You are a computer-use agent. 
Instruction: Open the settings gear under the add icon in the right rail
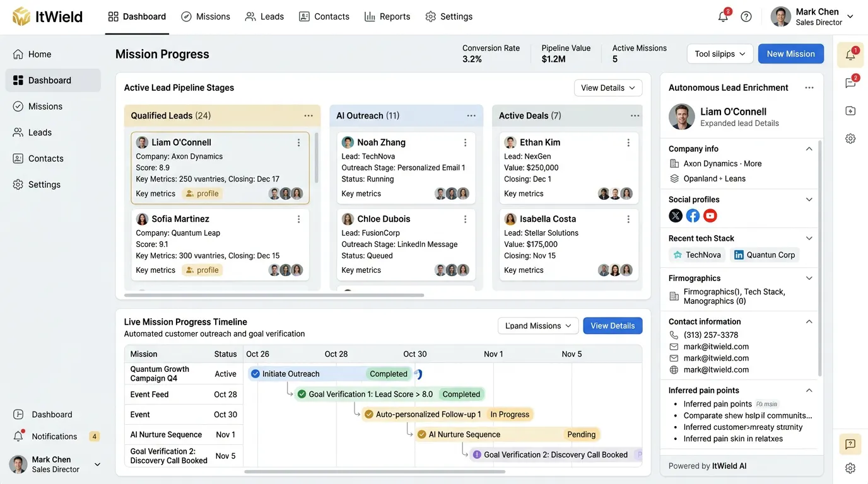pyautogui.click(x=850, y=139)
